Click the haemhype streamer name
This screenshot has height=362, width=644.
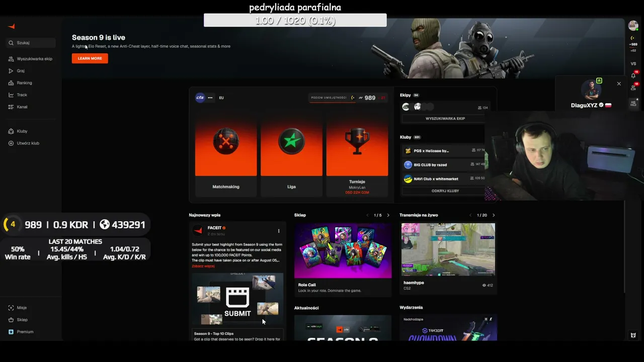click(414, 283)
